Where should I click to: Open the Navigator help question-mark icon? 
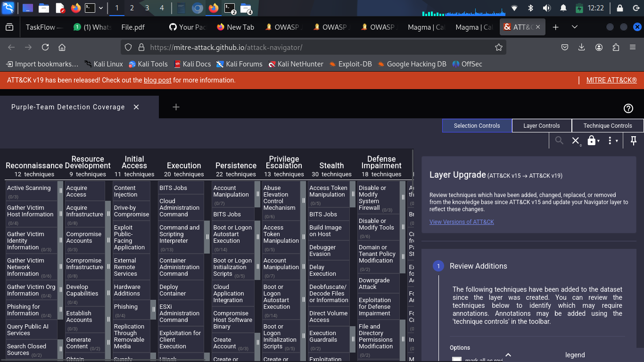tap(628, 108)
